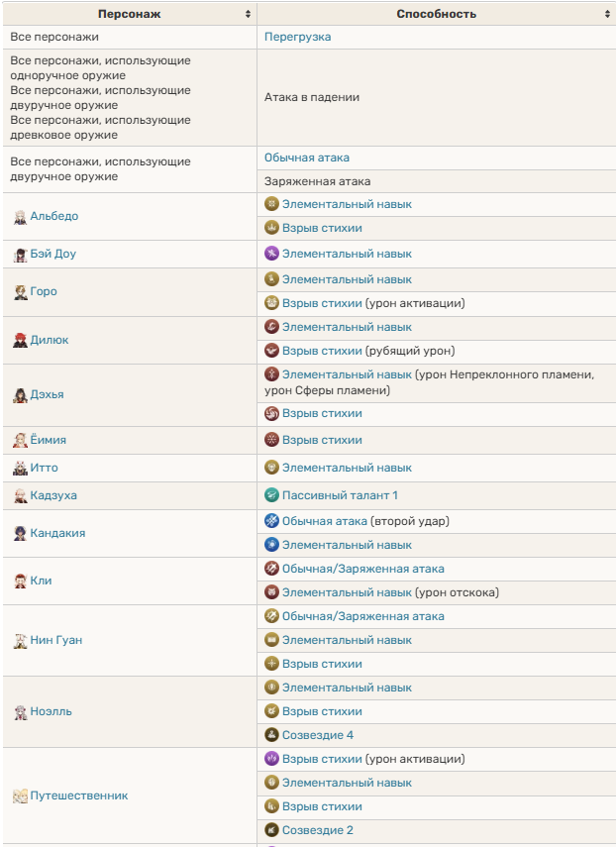Click Путешественник's character portrait thumbnail
The image size is (616, 847).
click(x=20, y=795)
